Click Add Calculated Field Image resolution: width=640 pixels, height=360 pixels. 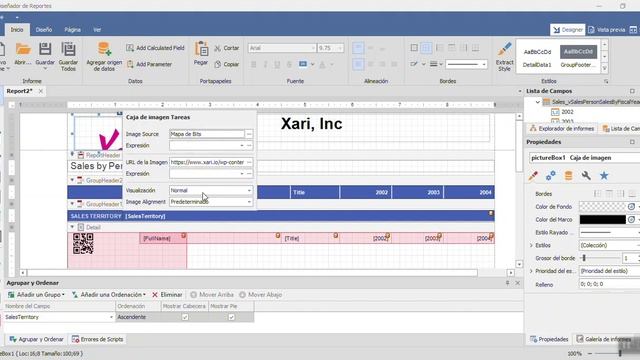click(x=155, y=48)
